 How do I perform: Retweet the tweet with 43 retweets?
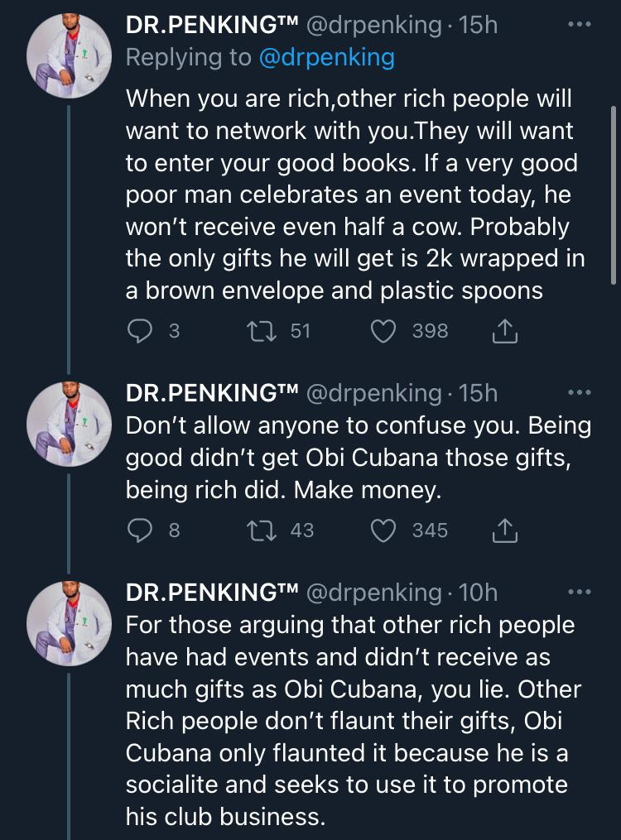(x=262, y=530)
